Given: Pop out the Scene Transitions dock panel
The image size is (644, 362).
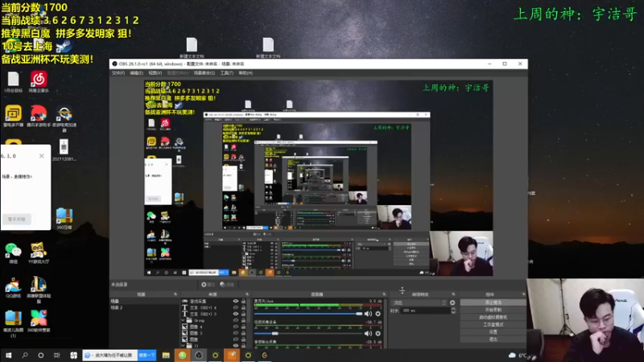Looking at the screenshot, I should coord(453,294).
